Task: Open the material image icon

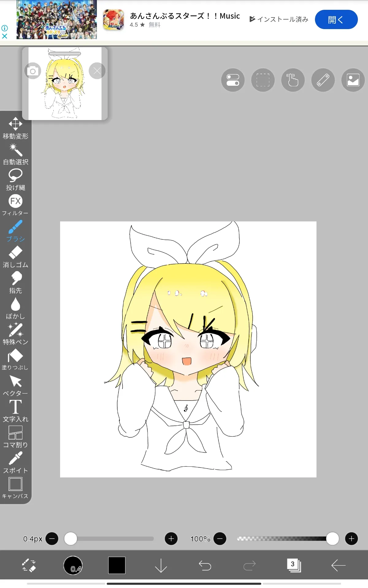Action: coord(353,80)
